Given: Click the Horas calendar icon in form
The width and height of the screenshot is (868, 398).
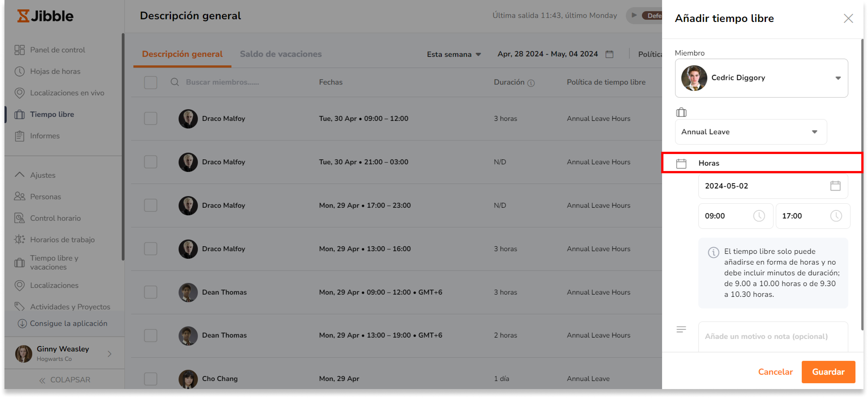Looking at the screenshot, I should [682, 163].
